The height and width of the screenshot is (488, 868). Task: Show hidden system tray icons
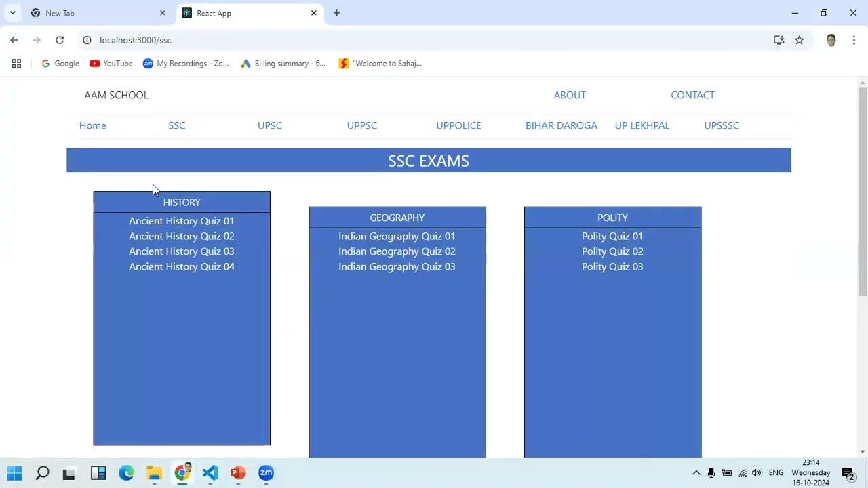point(696,473)
